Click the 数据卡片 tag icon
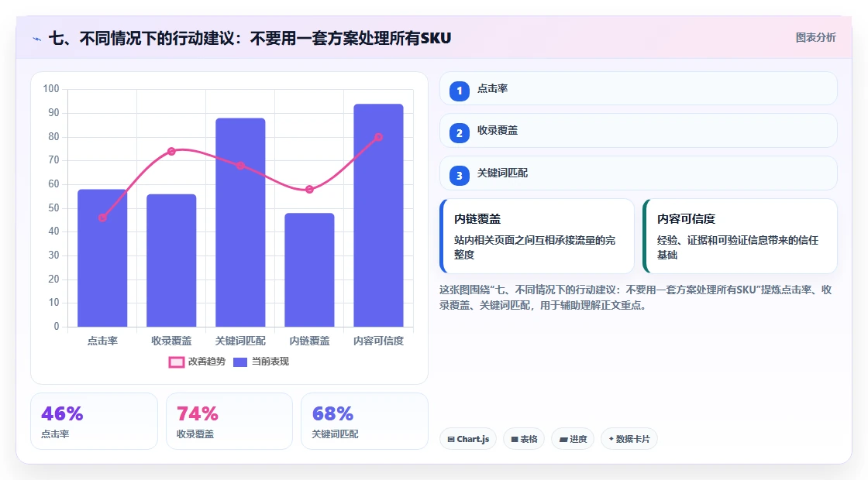 (611, 438)
